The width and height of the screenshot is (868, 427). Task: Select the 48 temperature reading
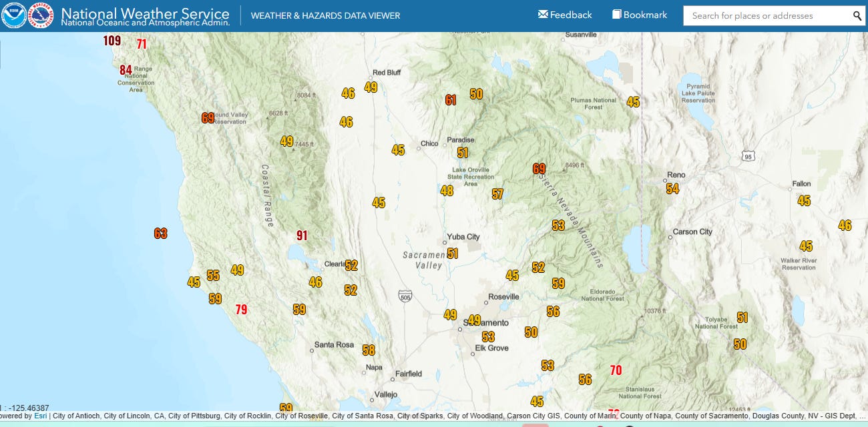click(447, 191)
